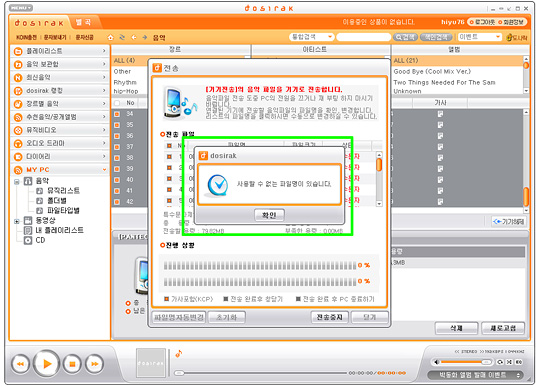540x387 pixels.
Task: Skip to next track in player
Action: 94,364
